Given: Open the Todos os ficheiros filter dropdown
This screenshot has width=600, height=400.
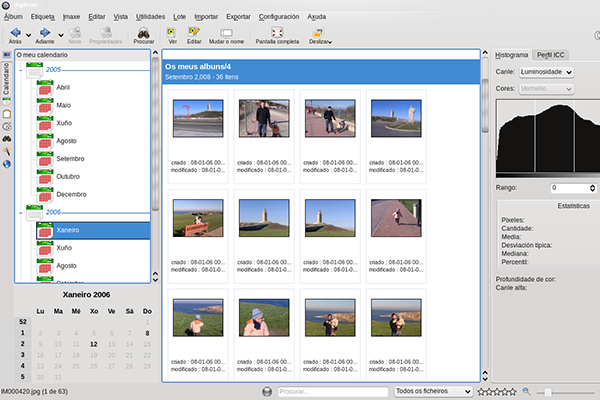Looking at the screenshot, I should coord(432,391).
